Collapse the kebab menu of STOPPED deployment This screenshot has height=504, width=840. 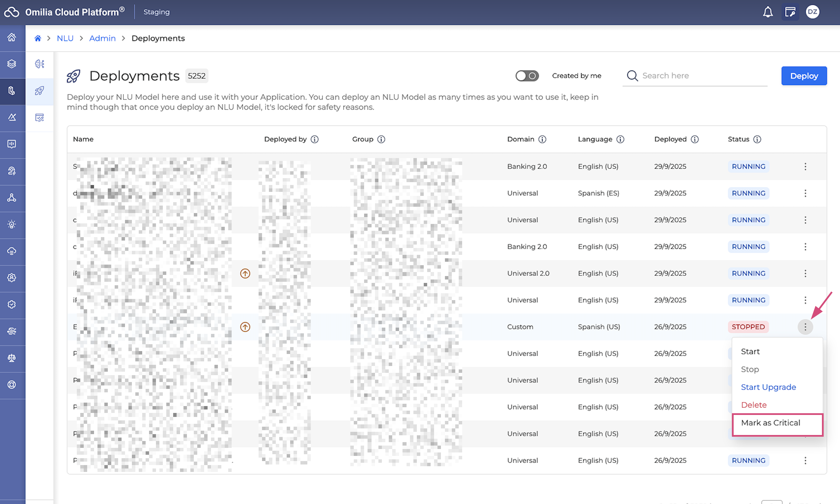[805, 327]
